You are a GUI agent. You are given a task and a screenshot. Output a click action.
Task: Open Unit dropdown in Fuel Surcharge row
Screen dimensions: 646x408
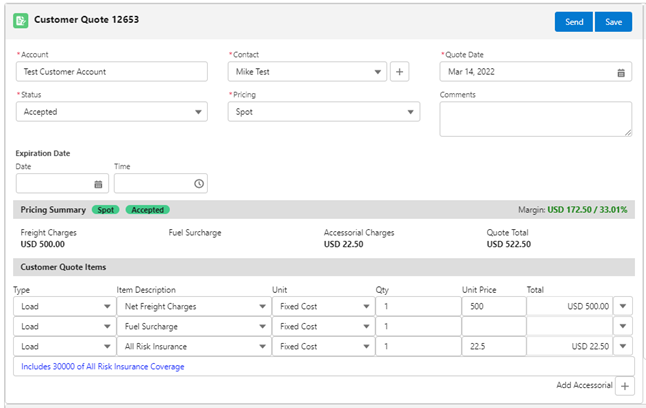click(323, 326)
